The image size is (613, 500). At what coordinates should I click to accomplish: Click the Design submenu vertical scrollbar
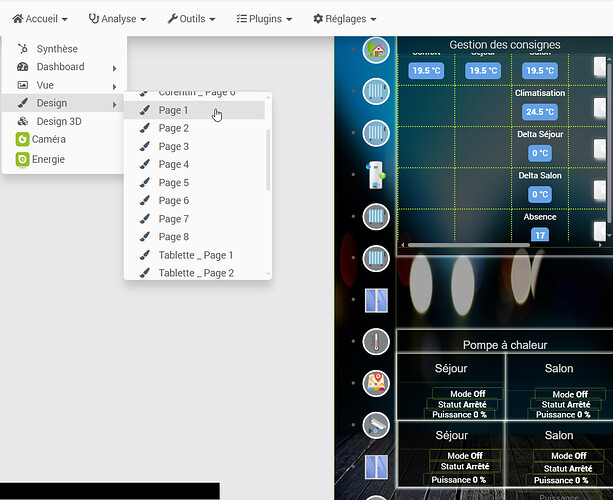(x=268, y=160)
